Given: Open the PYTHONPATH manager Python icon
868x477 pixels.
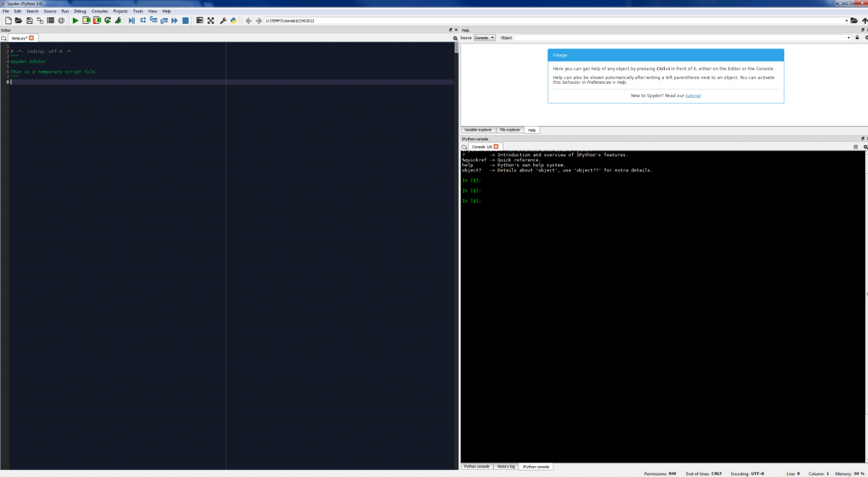Looking at the screenshot, I should point(234,20).
